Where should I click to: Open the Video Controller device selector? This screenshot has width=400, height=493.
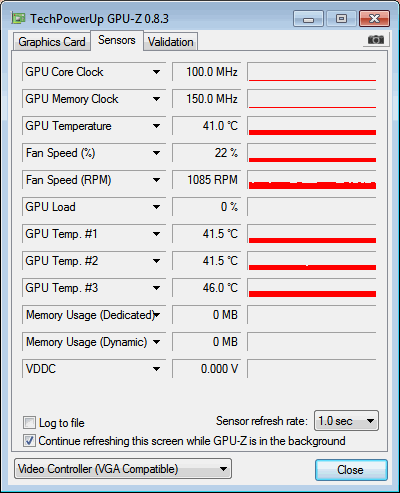click(x=123, y=469)
